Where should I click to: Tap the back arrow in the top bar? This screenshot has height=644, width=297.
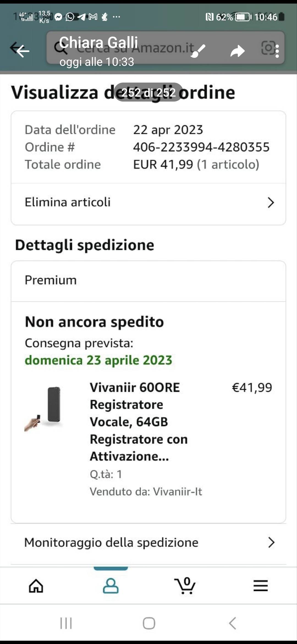pyautogui.click(x=23, y=51)
